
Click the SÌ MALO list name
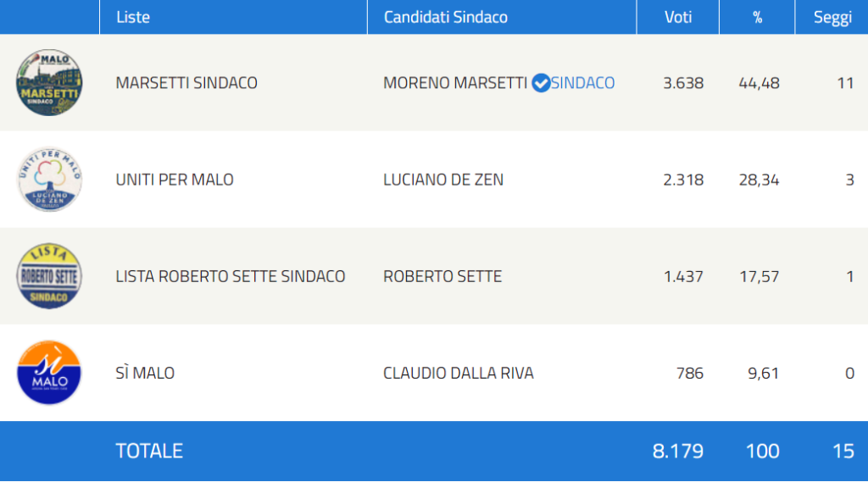(x=145, y=373)
